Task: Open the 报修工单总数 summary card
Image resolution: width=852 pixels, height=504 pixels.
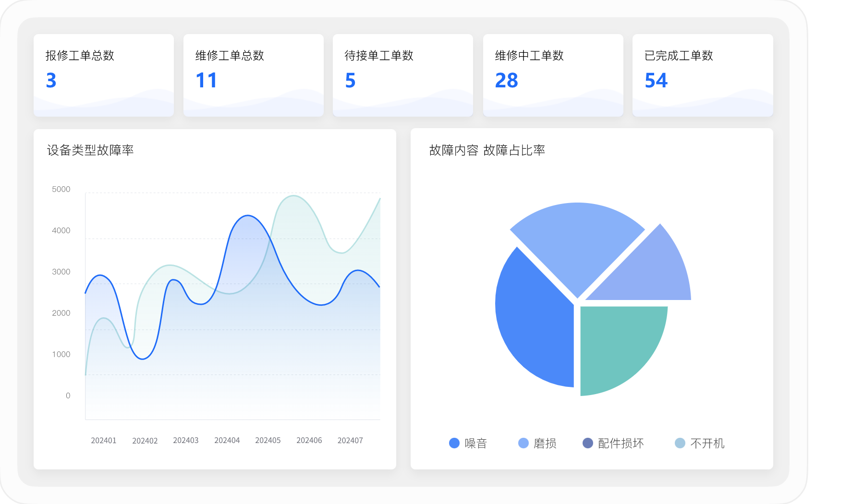Action: click(x=103, y=75)
